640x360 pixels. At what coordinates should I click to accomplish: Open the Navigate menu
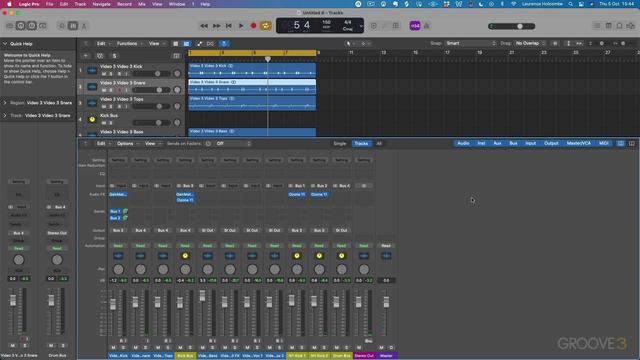pyautogui.click(x=101, y=4)
